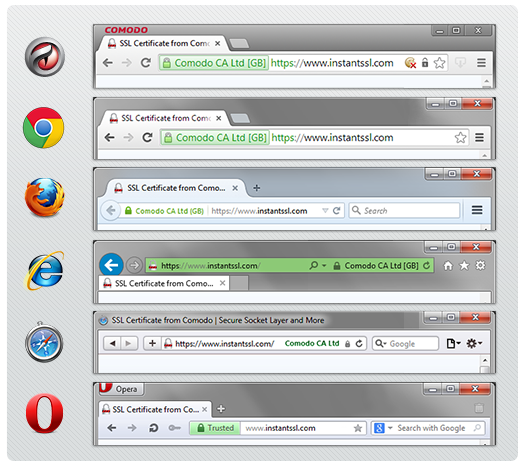Click the Safari compass logo
Viewport: 523px width, 467px height.
pyautogui.click(x=44, y=343)
